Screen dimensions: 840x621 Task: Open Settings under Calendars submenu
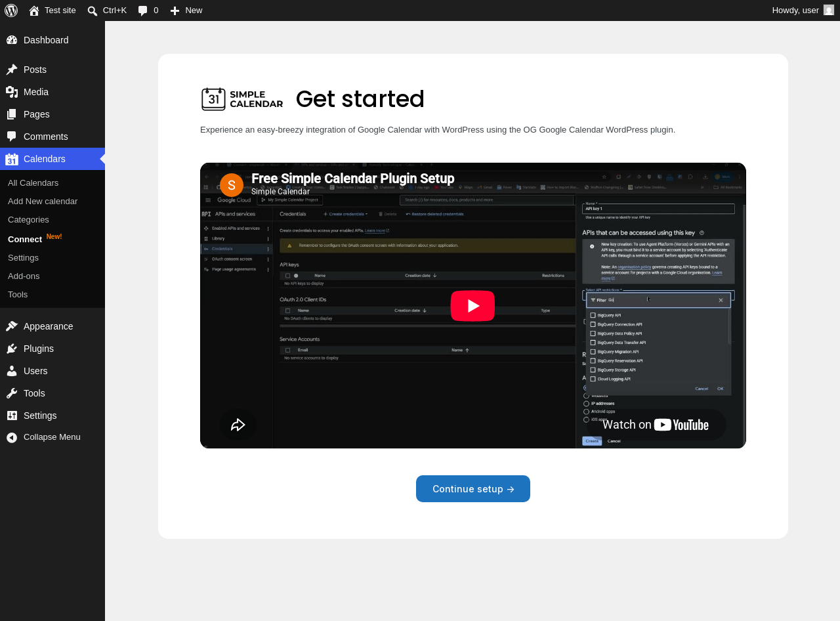point(23,257)
